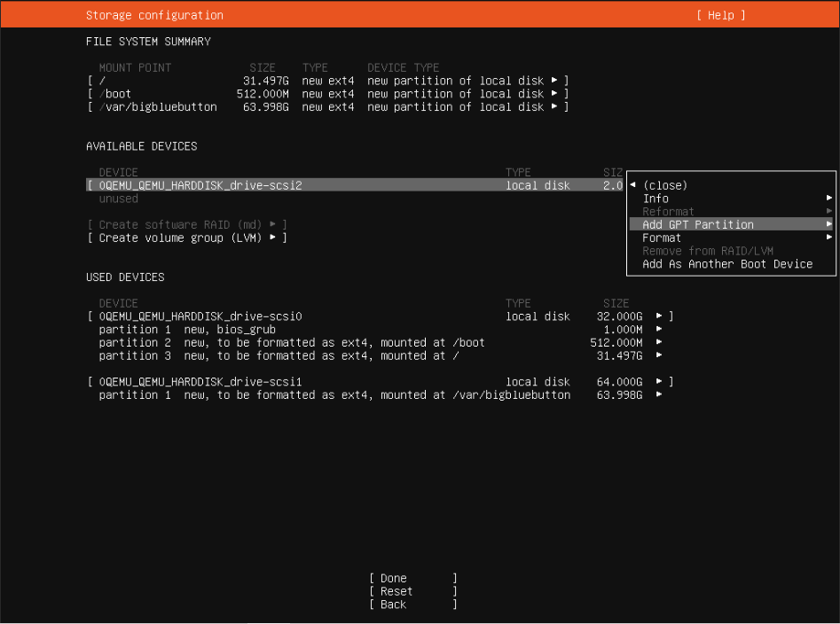Viewport: 840px width, 624px height.
Task: Expand the /boot mount point row arrow
Action: pyautogui.click(x=554, y=94)
